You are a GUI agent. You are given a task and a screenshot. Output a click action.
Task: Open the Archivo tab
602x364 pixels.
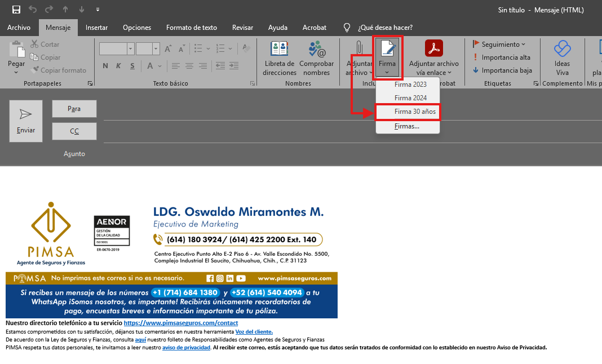19,28
